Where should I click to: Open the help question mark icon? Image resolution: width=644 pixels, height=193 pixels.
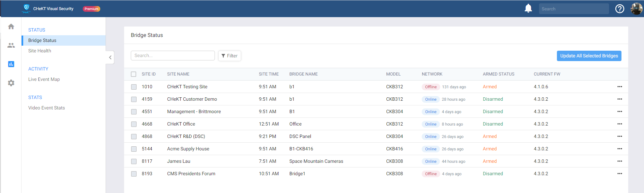tap(619, 9)
